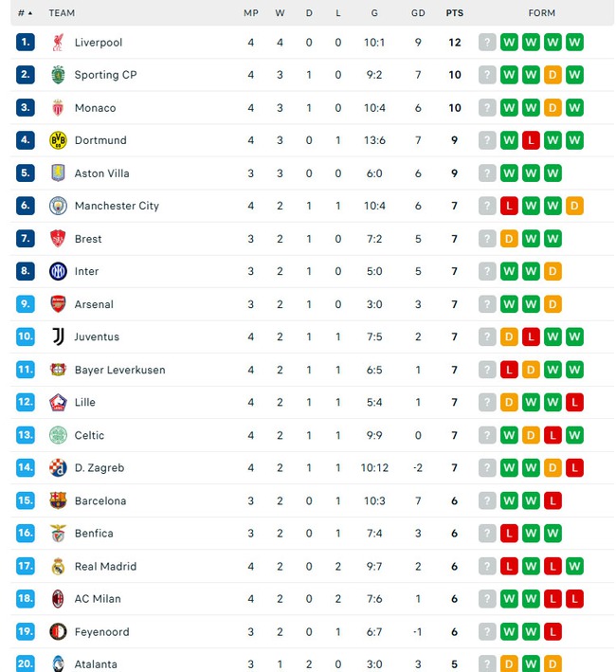Click the Juventus logo icon
The width and height of the screenshot is (616, 672).
point(58,336)
